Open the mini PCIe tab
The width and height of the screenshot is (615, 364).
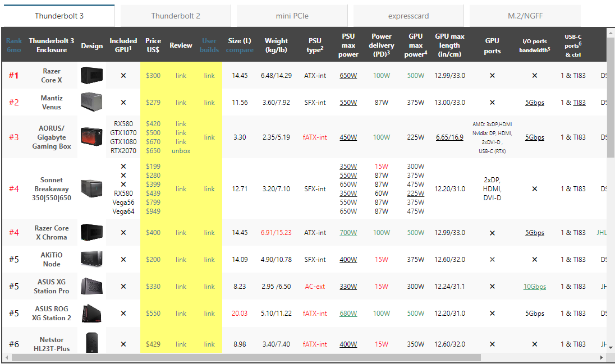292,16
